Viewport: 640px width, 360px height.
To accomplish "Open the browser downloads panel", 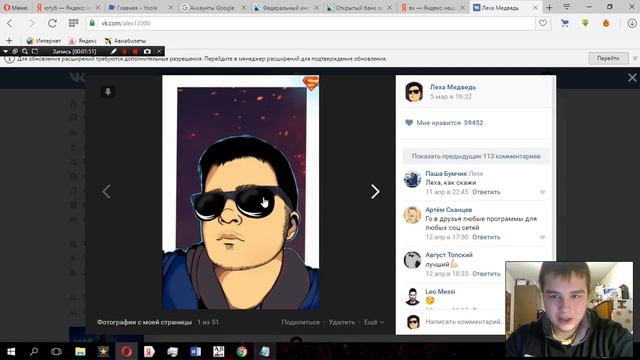I will tap(631, 23).
